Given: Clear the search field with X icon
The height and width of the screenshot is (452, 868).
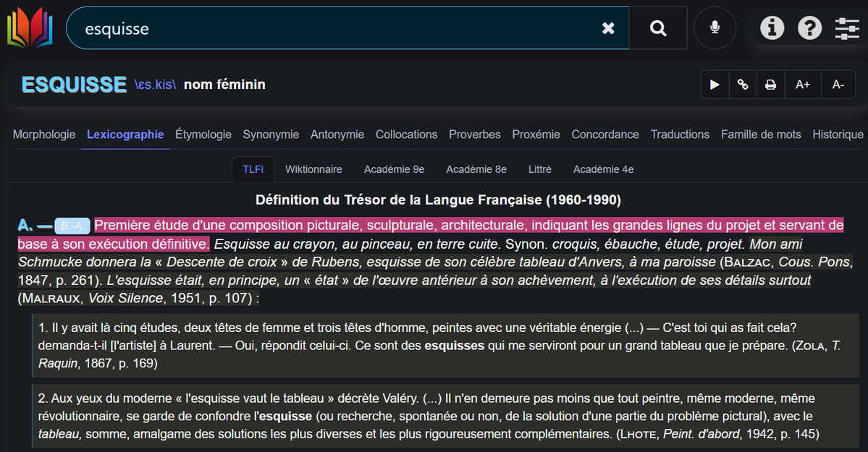Looking at the screenshot, I should [x=608, y=28].
